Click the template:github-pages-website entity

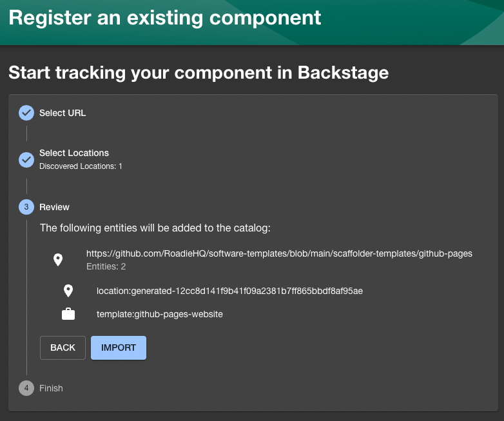click(x=159, y=314)
